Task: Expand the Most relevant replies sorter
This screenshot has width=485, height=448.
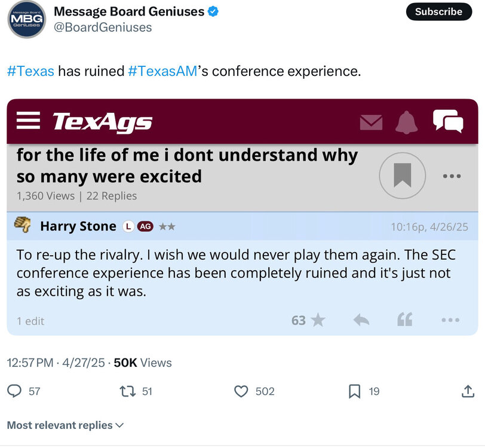Action: coord(66,425)
